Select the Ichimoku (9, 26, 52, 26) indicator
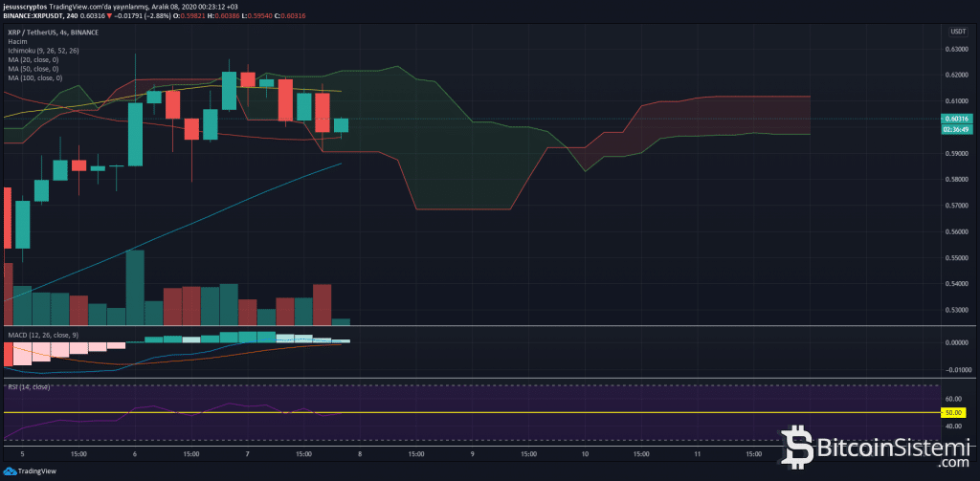Screen dimensions: 980x481 point(45,50)
